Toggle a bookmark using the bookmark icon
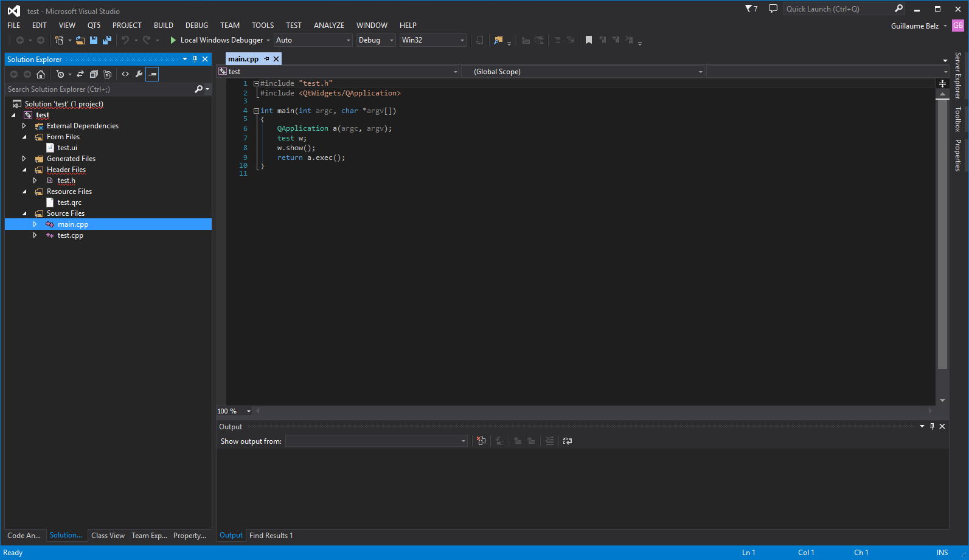Viewport: 969px width, 560px height. pos(589,40)
